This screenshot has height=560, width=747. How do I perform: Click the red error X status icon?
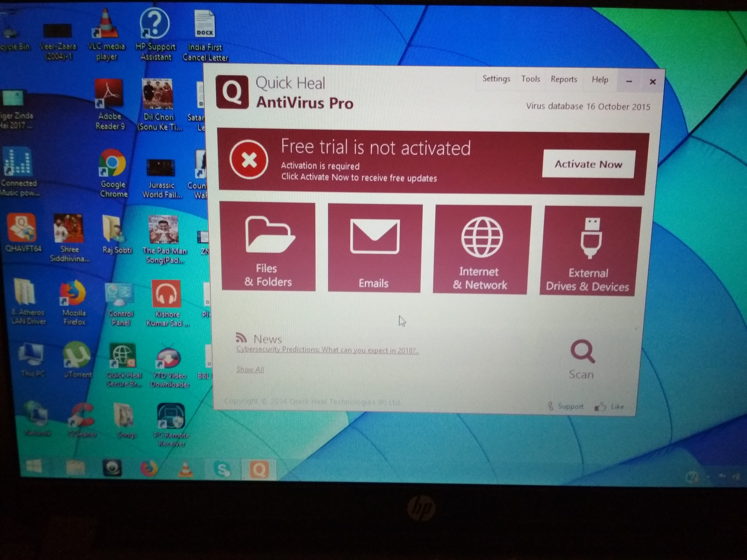coord(249,159)
